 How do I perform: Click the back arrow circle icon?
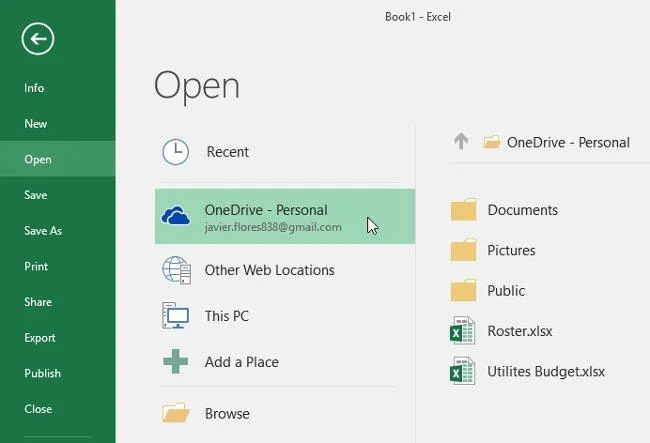38,39
